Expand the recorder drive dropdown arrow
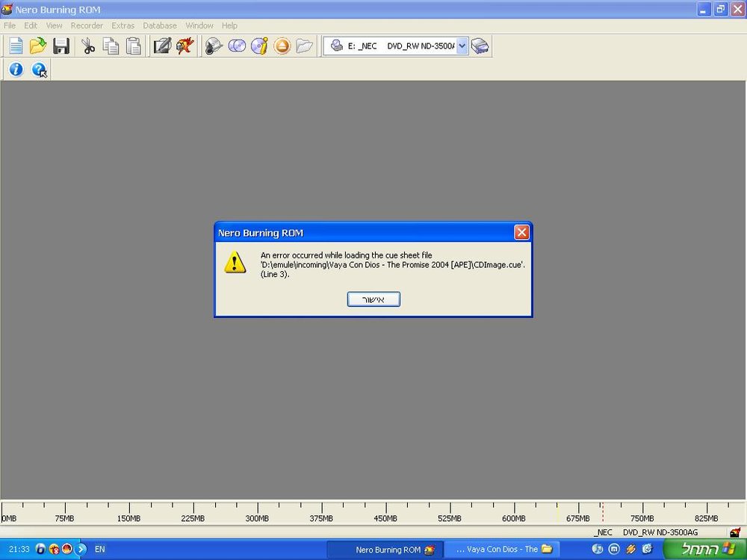Image resolution: width=747 pixels, height=560 pixels. pyautogui.click(x=462, y=46)
